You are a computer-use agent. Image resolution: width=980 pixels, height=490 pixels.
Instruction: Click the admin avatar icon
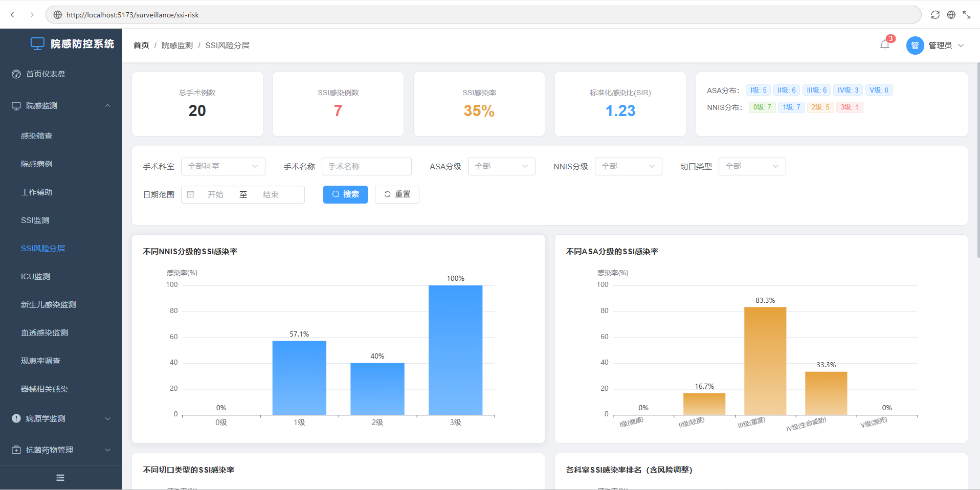click(915, 46)
